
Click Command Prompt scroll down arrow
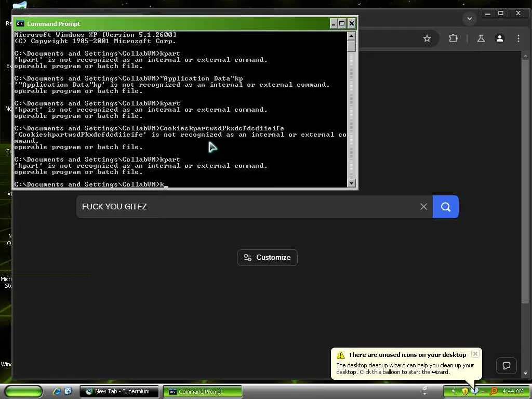point(351,183)
